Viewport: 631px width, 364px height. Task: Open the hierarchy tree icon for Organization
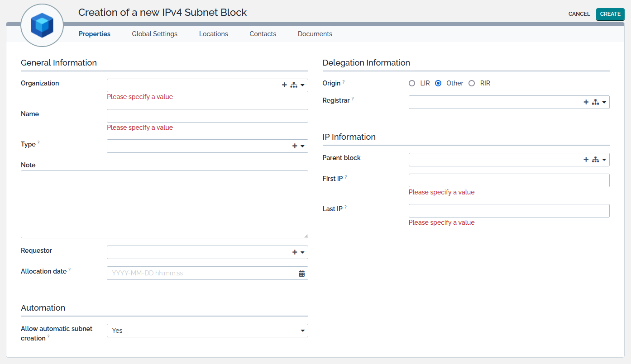click(x=293, y=85)
